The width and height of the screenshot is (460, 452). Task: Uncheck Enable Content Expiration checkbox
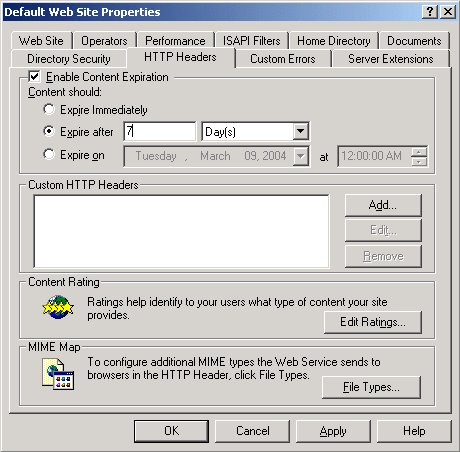(x=34, y=76)
